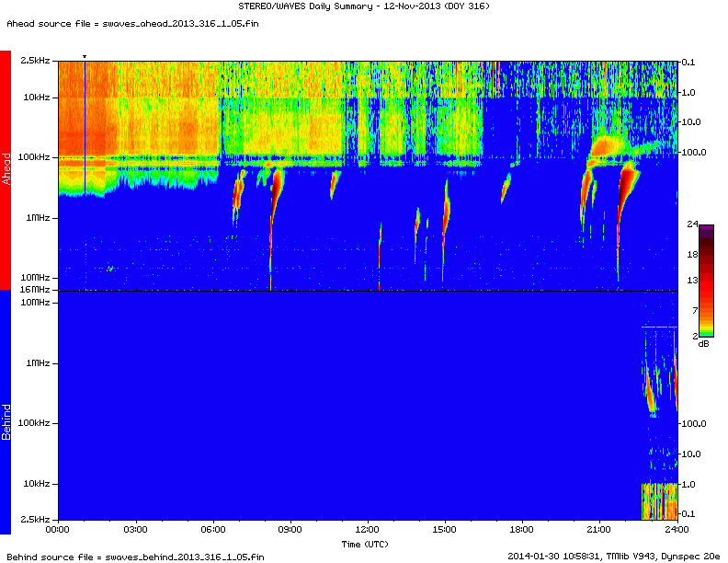Select the dB unit label under the color bar
Image resolution: width=728 pixels, height=563 pixels.
(x=703, y=343)
